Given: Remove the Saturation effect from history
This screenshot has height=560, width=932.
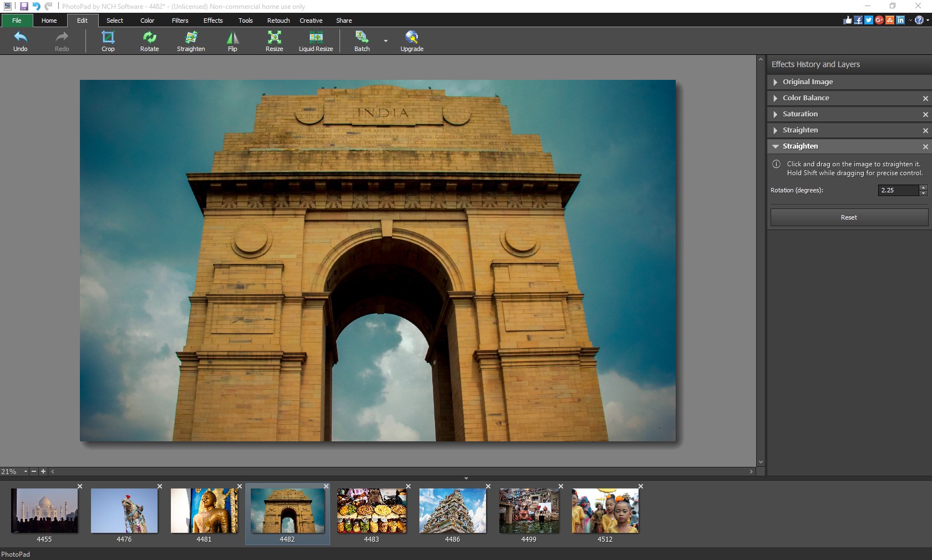Looking at the screenshot, I should click(924, 114).
